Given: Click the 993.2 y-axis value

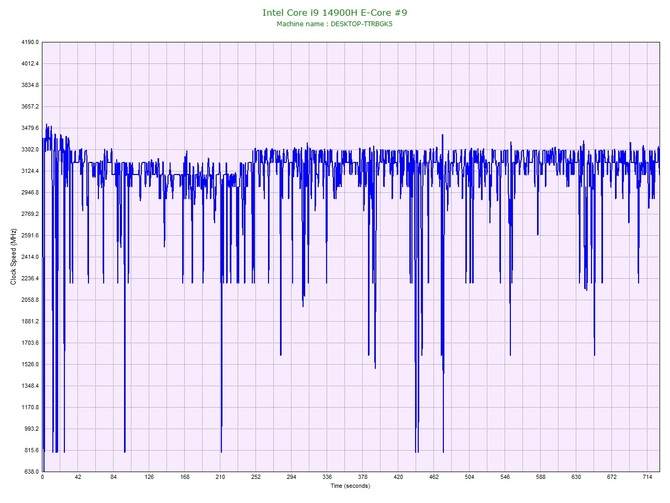Looking at the screenshot, I should point(31,429).
